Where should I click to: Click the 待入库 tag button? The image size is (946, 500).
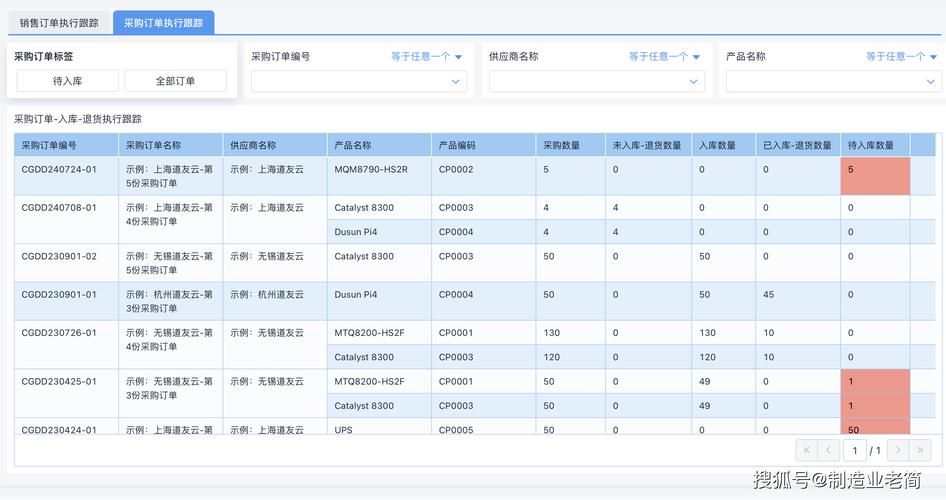(67, 81)
